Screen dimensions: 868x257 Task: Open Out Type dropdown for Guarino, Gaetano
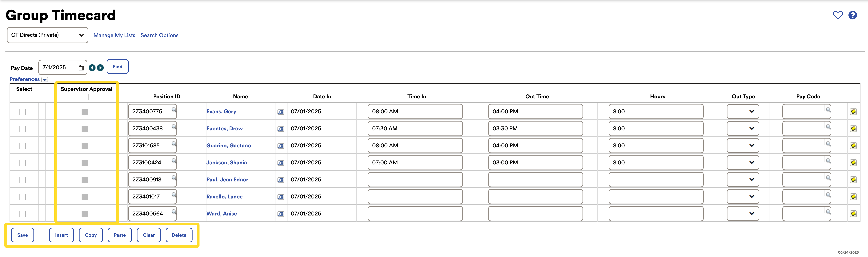click(743, 145)
